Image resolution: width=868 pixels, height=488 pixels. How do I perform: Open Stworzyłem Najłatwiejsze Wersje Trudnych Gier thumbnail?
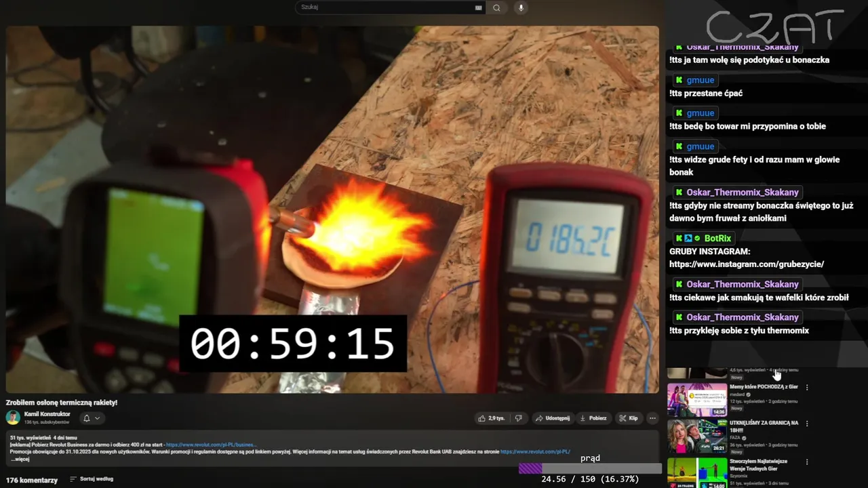click(697, 472)
